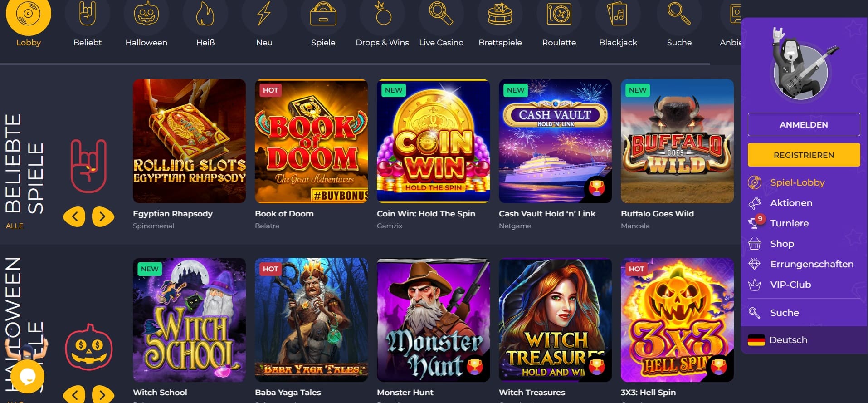Screen dimensions: 868x403
Task: Open Turniere in the side menu
Action: [x=789, y=223]
